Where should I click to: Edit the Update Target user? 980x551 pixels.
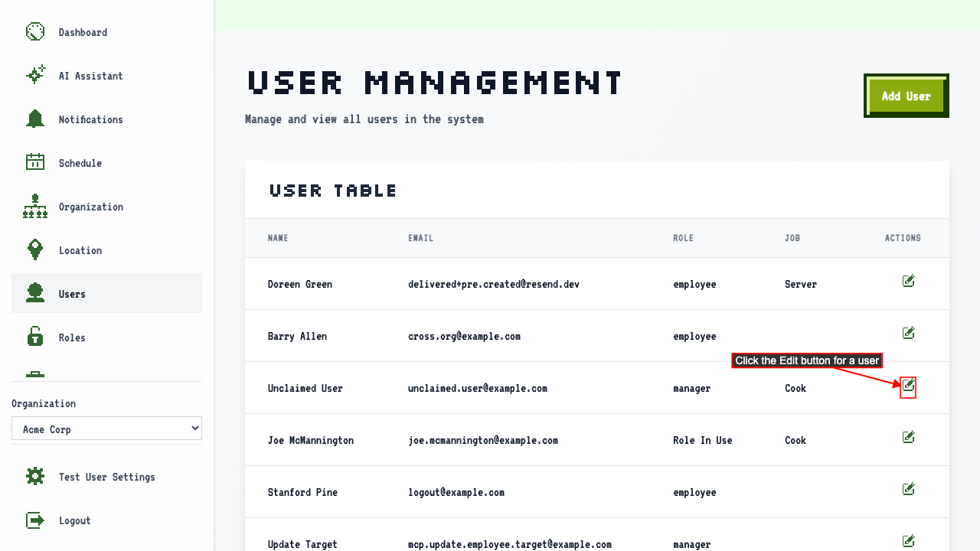coord(908,541)
